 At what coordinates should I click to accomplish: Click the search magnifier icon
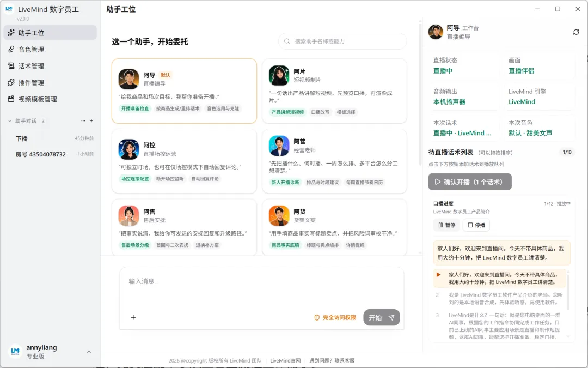tap(287, 41)
